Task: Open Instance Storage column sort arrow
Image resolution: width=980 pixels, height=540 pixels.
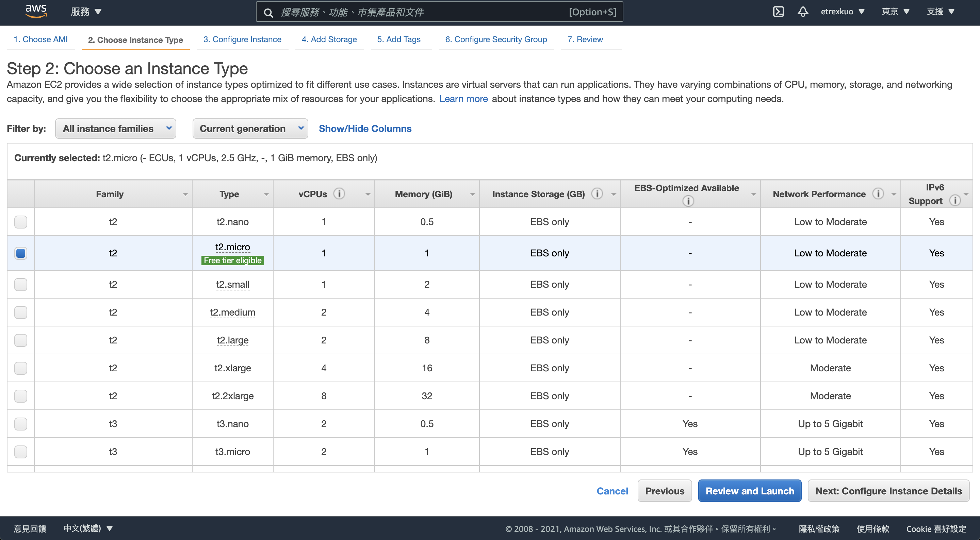Action: coord(614,194)
